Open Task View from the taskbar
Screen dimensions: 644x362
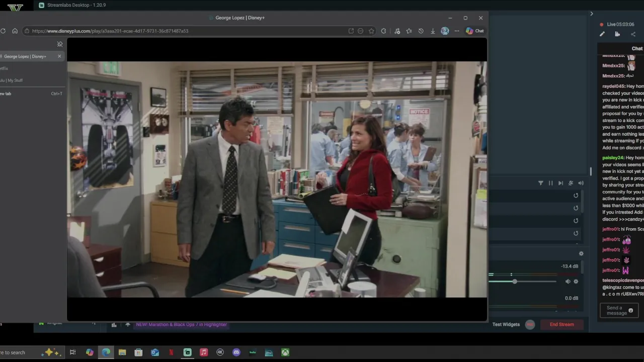pyautogui.click(x=72, y=352)
